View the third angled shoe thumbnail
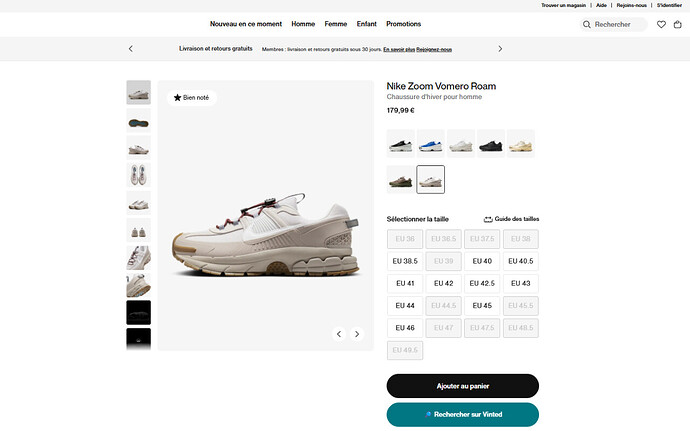 [x=139, y=147]
